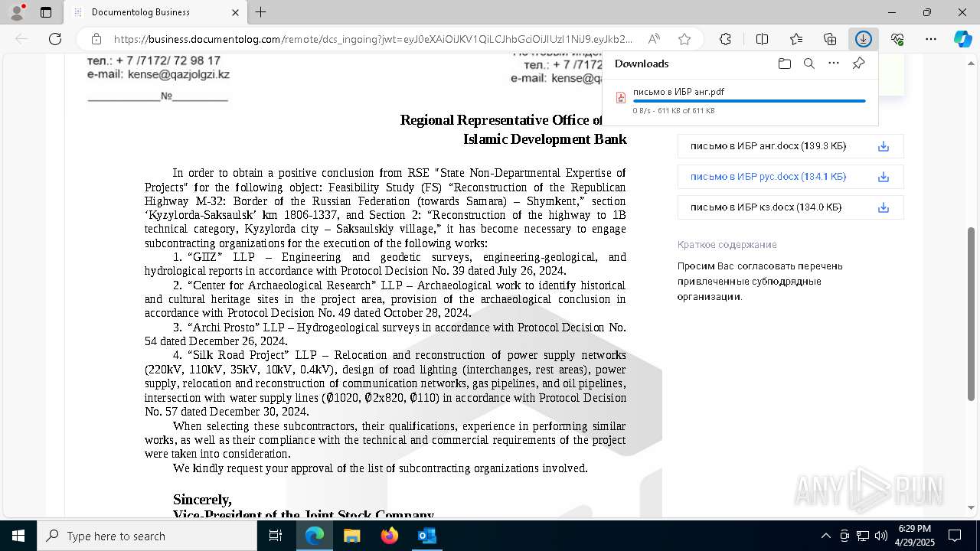The image size is (980, 551).
Task: Open the Collections panel
Action: (830, 39)
